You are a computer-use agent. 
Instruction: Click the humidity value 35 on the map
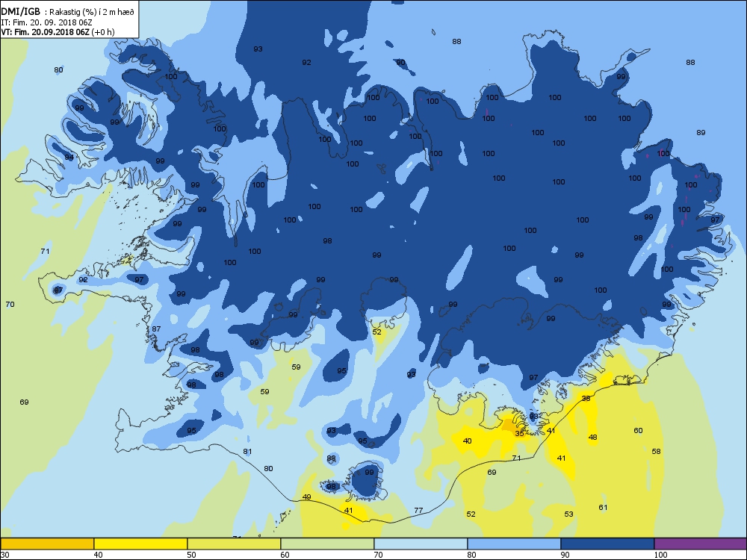tap(519, 433)
